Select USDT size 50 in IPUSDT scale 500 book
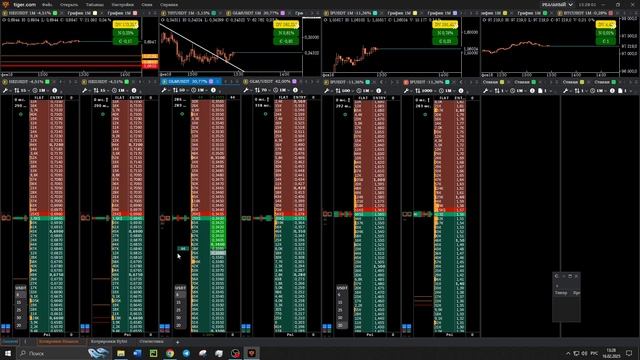Image resolution: width=640 pixels, height=360 pixels. tap(341, 318)
